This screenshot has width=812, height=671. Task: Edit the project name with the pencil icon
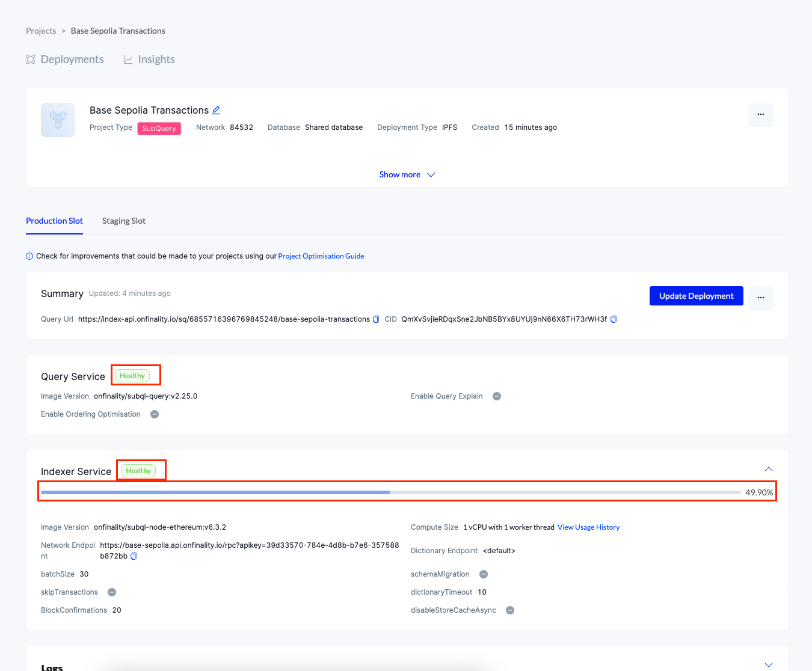click(216, 109)
